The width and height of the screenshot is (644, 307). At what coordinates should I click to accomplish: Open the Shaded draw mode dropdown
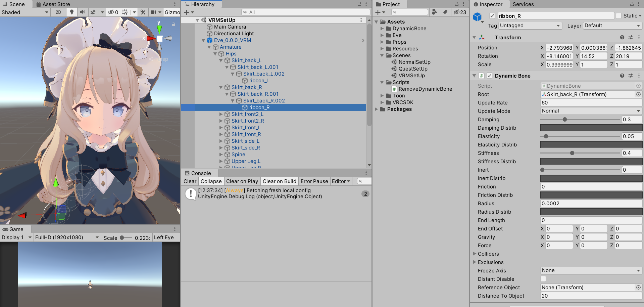coord(25,12)
